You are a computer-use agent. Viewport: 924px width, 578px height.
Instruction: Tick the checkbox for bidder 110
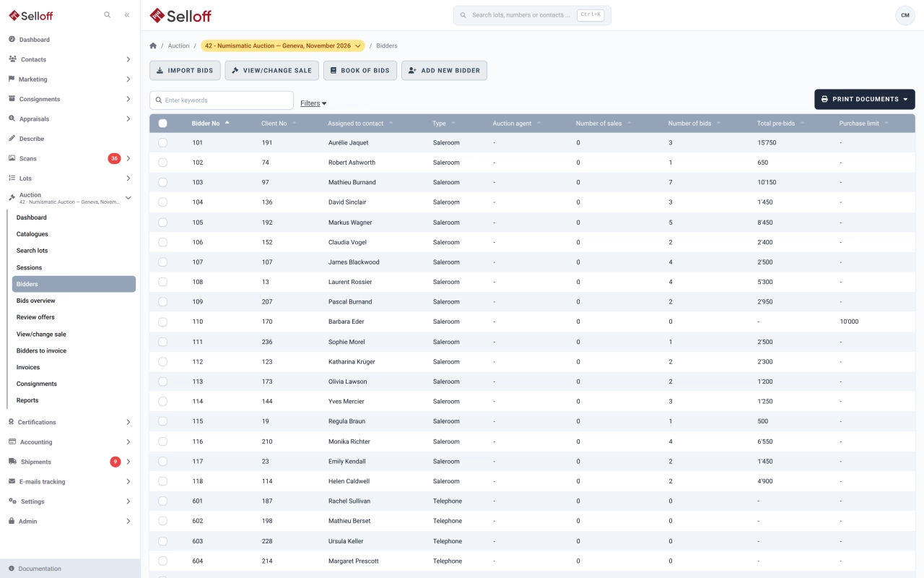(x=162, y=322)
